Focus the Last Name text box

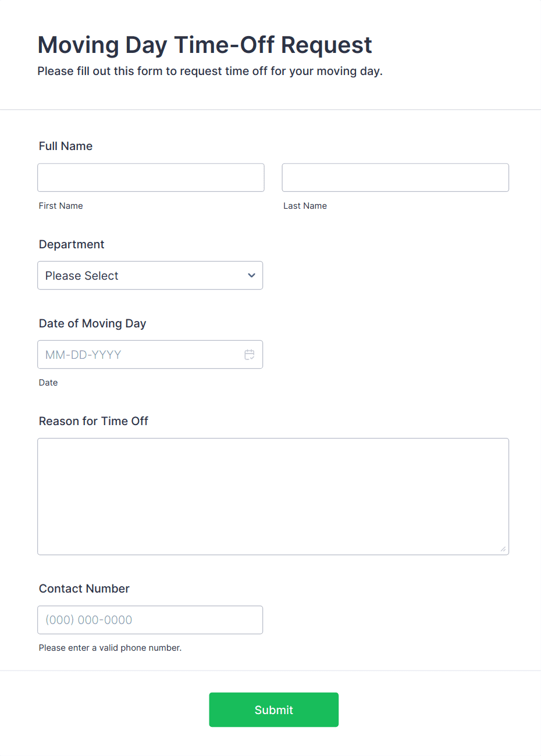pyautogui.click(x=395, y=178)
